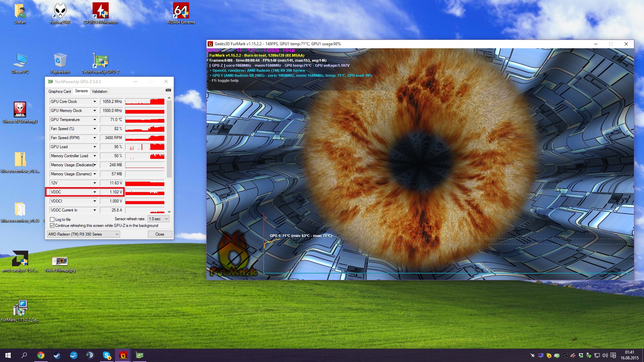
Task: Open the CPUID HWMonitor desktop shortcut
Action: pyautogui.click(x=100, y=11)
